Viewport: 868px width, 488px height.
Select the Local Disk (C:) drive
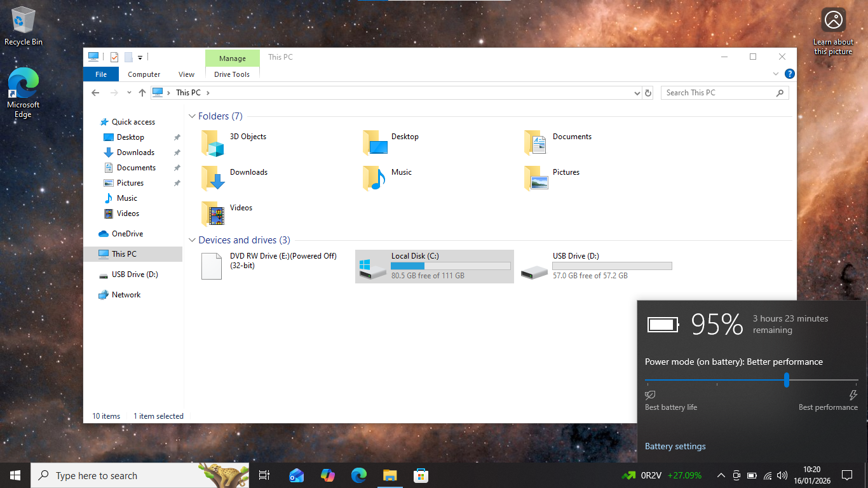(434, 266)
